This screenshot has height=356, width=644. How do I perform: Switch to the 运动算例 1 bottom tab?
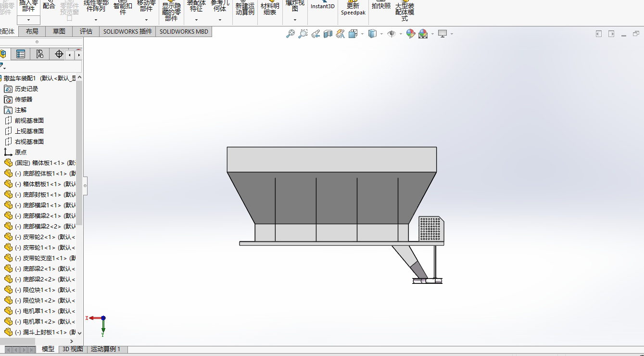coord(106,349)
